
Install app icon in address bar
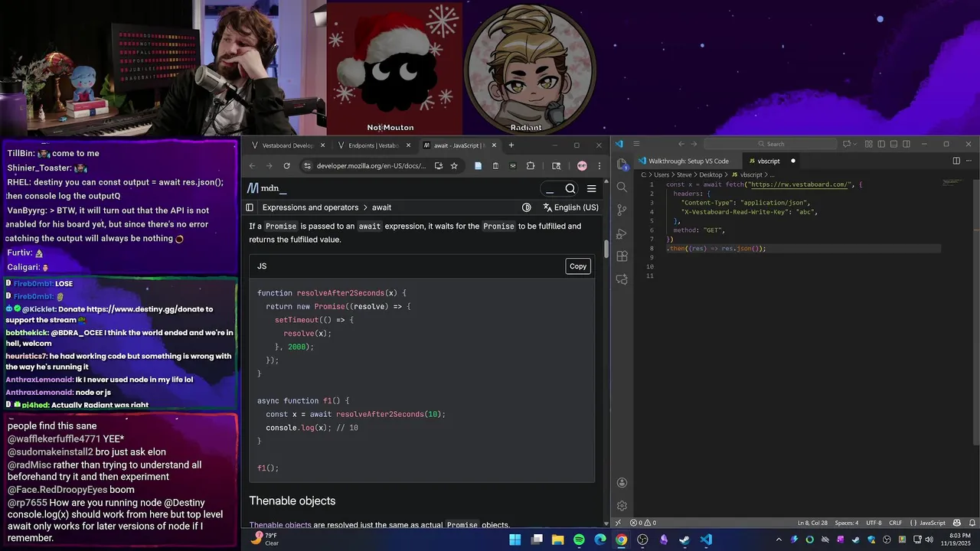pos(439,165)
